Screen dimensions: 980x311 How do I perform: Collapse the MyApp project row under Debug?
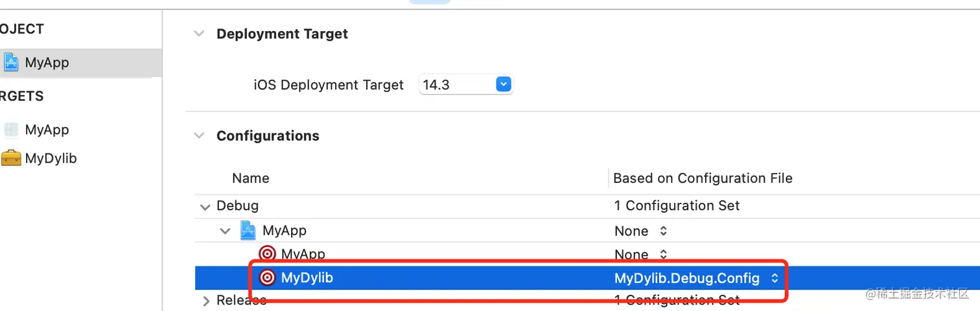(x=225, y=231)
